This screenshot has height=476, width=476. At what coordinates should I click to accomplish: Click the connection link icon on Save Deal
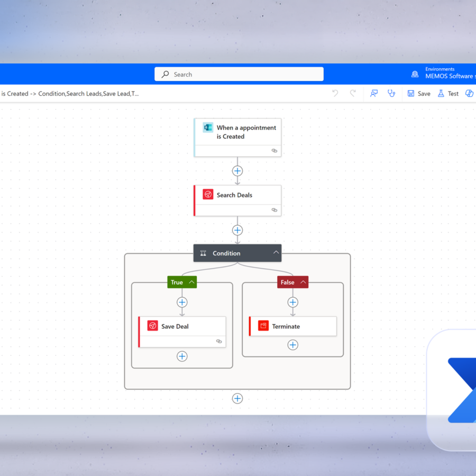coord(219,341)
